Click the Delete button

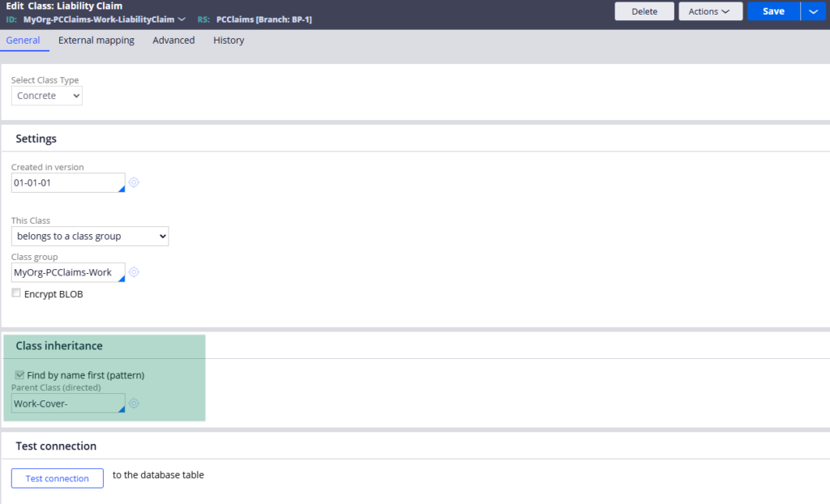tap(644, 11)
